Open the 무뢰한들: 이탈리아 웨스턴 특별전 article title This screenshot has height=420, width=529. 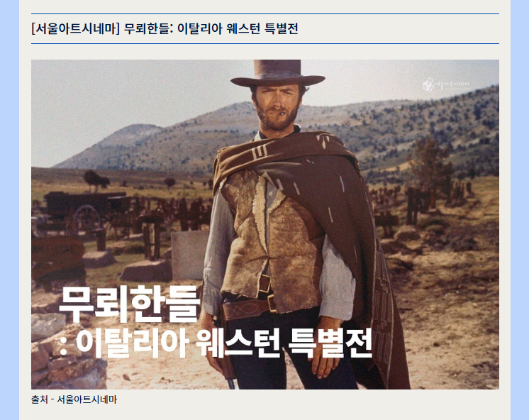coord(211,28)
